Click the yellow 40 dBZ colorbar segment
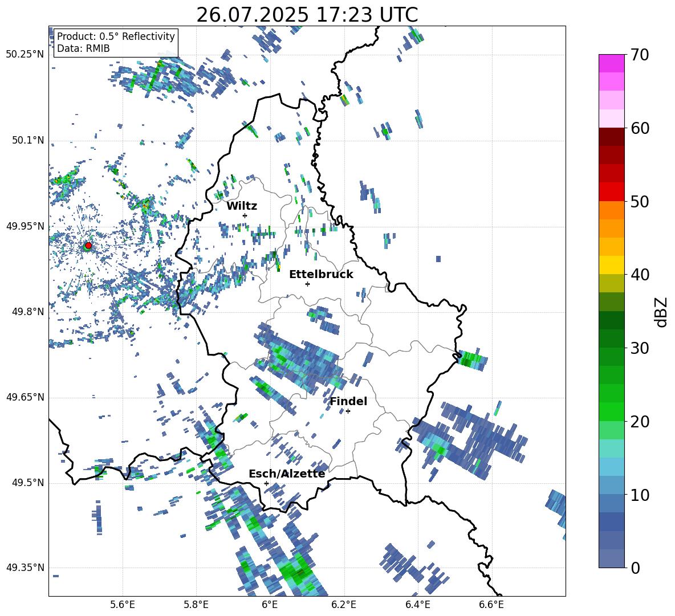This screenshot has width=675, height=616. [611, 265]
